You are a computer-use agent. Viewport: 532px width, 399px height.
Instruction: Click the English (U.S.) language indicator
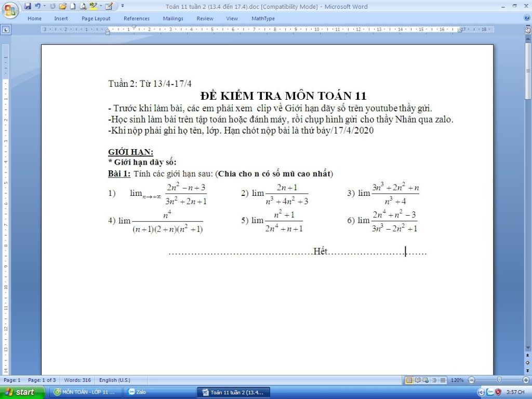click(x=115, y=380)
